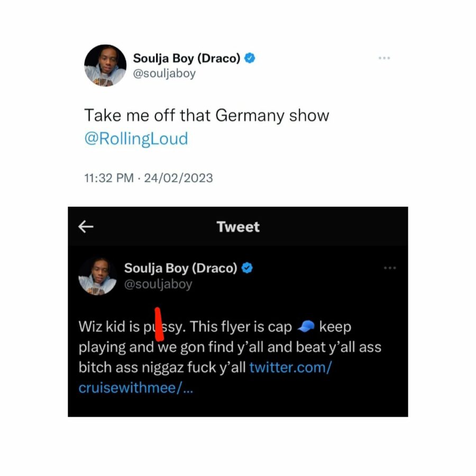The image size is (476, 476).
Task: Click the verified badge in dark tweet
Action: tap(247, 268)
